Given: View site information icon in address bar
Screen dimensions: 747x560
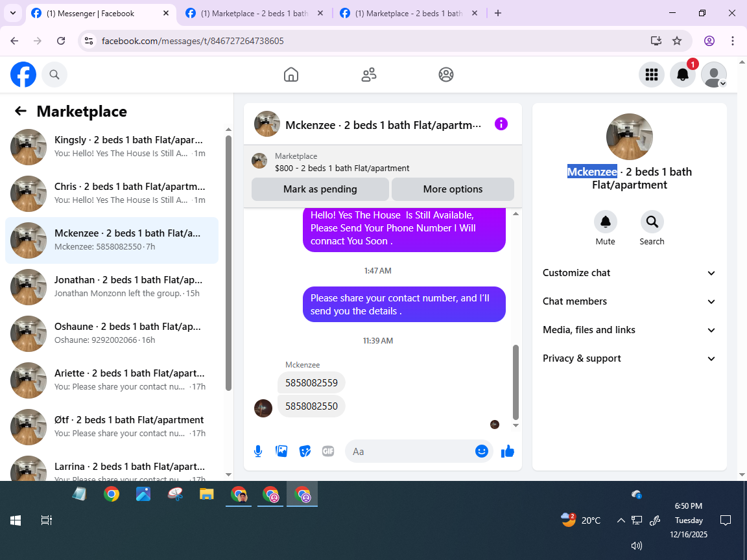Looking at the screenshot, I should pos(89,41).
